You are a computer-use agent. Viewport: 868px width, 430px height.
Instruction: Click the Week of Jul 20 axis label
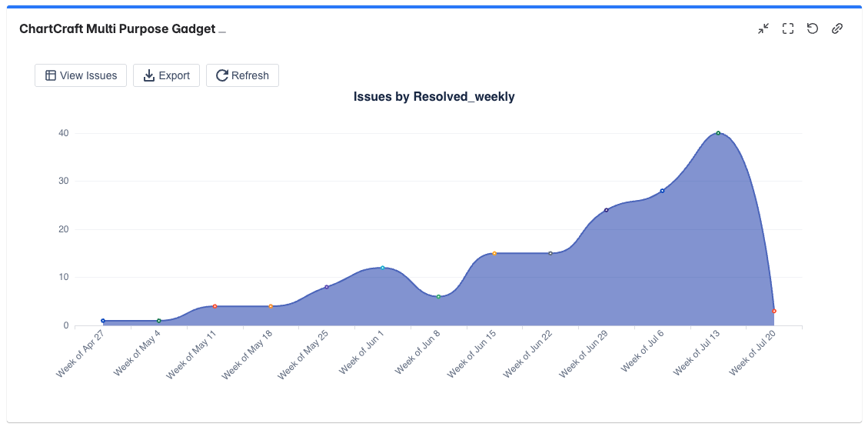tap(753, 354)
